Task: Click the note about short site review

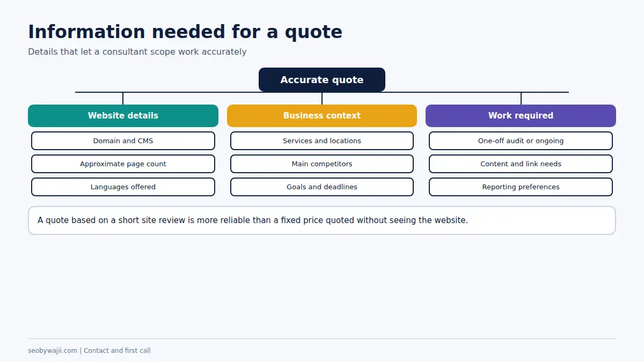Action: pos(322,220)
